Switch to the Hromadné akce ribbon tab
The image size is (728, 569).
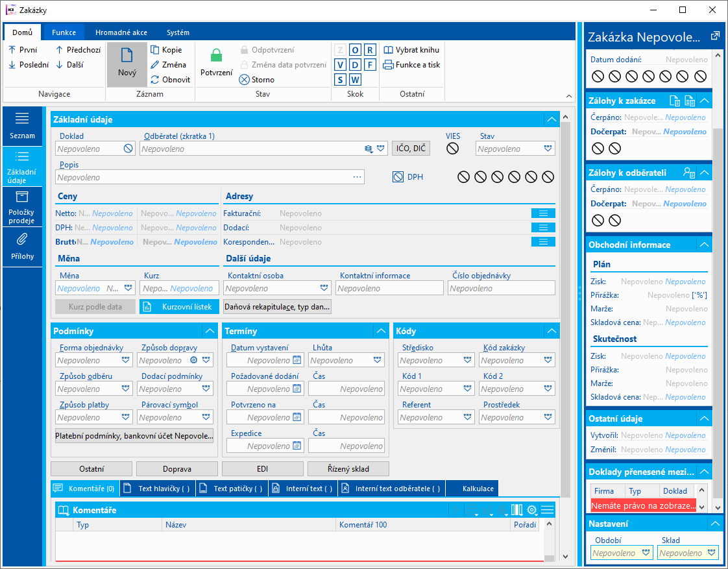(121, 32)
